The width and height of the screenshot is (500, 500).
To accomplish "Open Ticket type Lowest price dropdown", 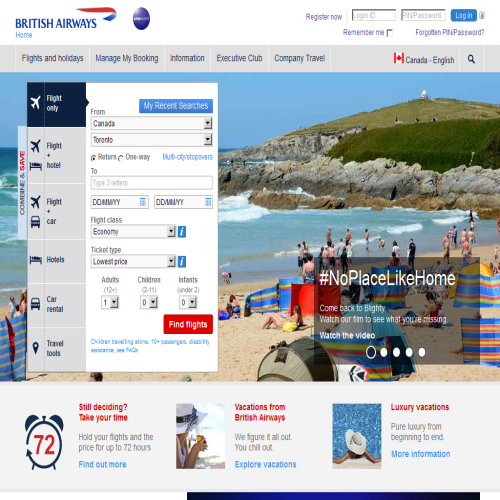I will pyautogui.click(x=133, y=261).
